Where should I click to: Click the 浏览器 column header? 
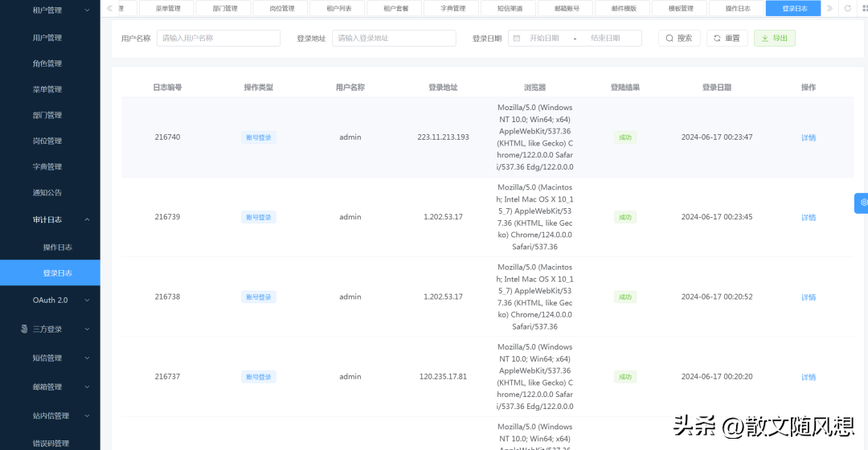click(534, 88)
